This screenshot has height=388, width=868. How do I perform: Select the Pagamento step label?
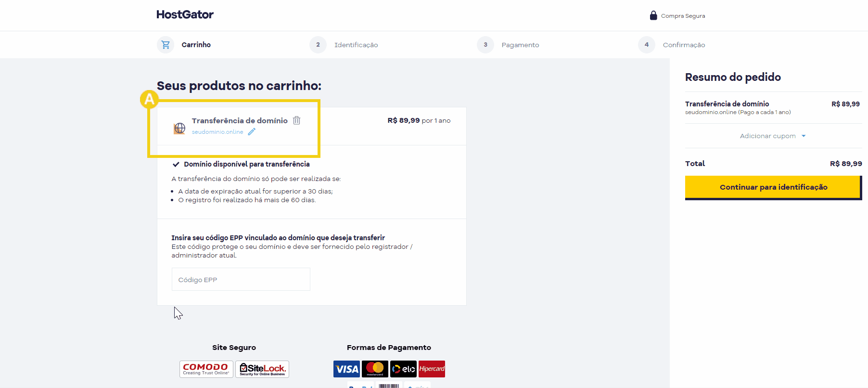520,45
